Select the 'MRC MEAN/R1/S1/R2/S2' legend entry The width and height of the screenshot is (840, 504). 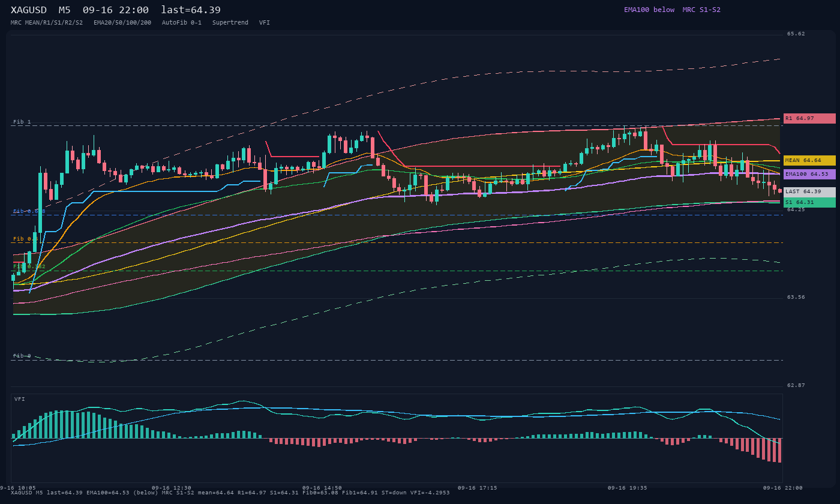click(47, 23)
